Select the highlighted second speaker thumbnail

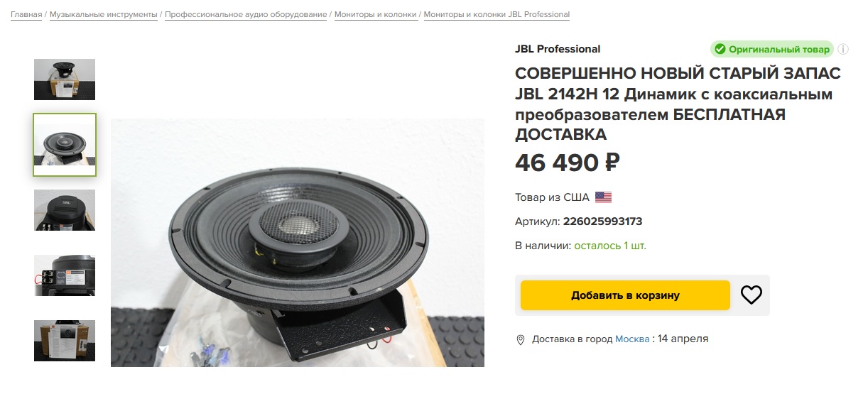click(x=65, y=145)
